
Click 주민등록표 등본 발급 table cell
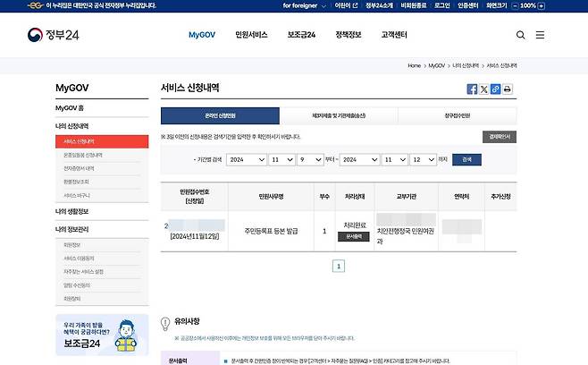tap(271, 232)
